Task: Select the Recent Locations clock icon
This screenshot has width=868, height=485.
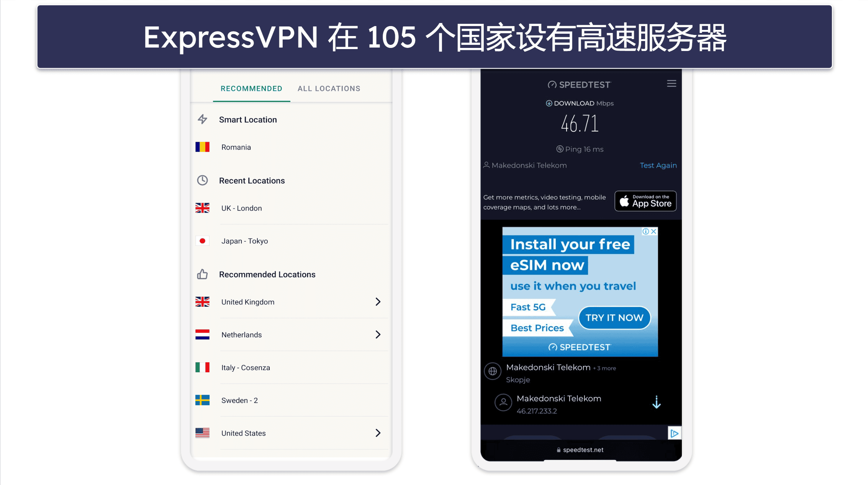Action: [x=203, y=180]
